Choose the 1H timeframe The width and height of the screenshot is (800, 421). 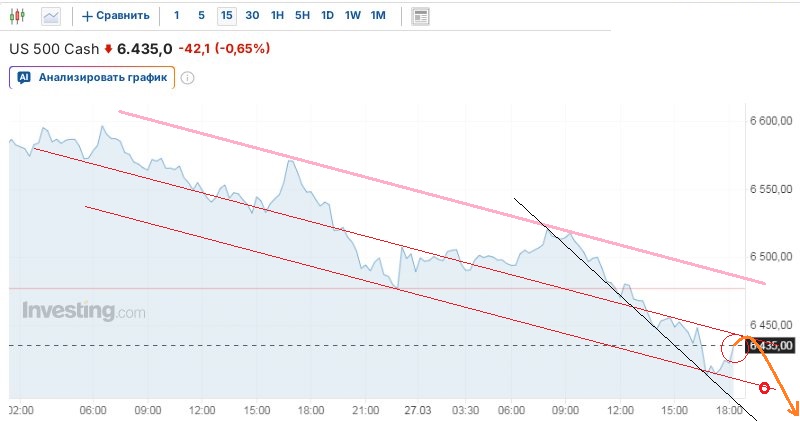click(x=277, y=16)
